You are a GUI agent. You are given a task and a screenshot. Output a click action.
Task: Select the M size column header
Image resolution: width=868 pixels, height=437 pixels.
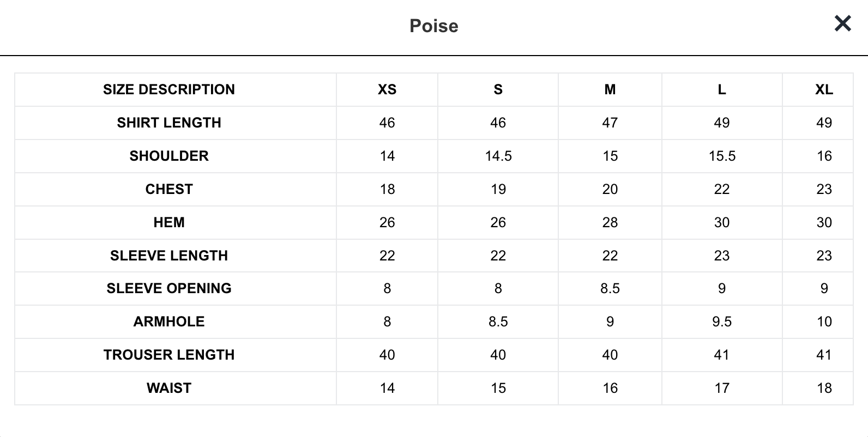(x=610, y=89)
